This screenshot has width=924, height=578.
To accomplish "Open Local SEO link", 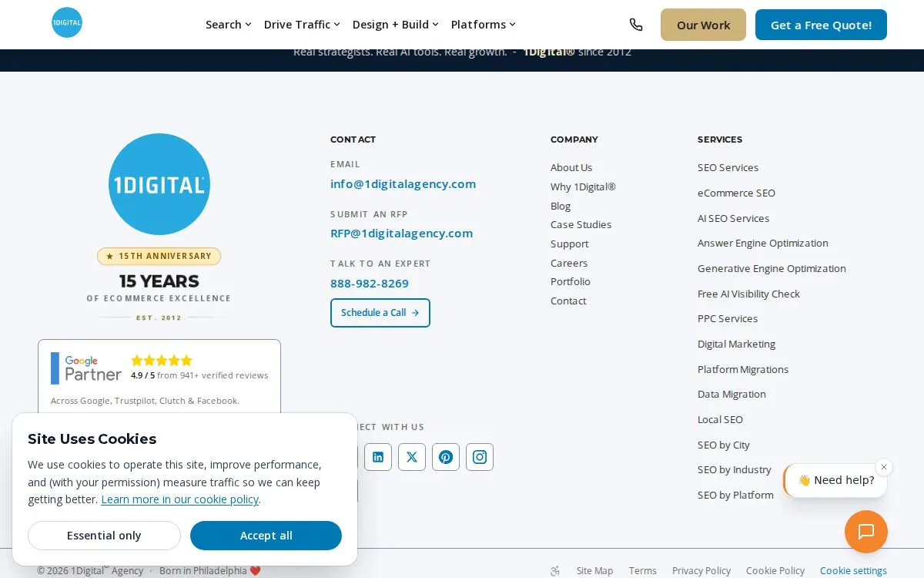I will click(x=721, y=420).
